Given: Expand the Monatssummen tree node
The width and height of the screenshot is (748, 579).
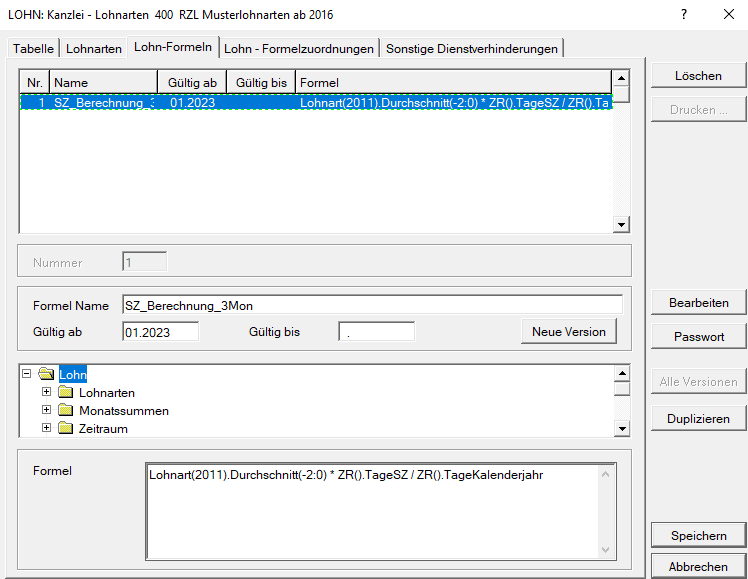Looking at the screenshot, I should click(46, 411).
